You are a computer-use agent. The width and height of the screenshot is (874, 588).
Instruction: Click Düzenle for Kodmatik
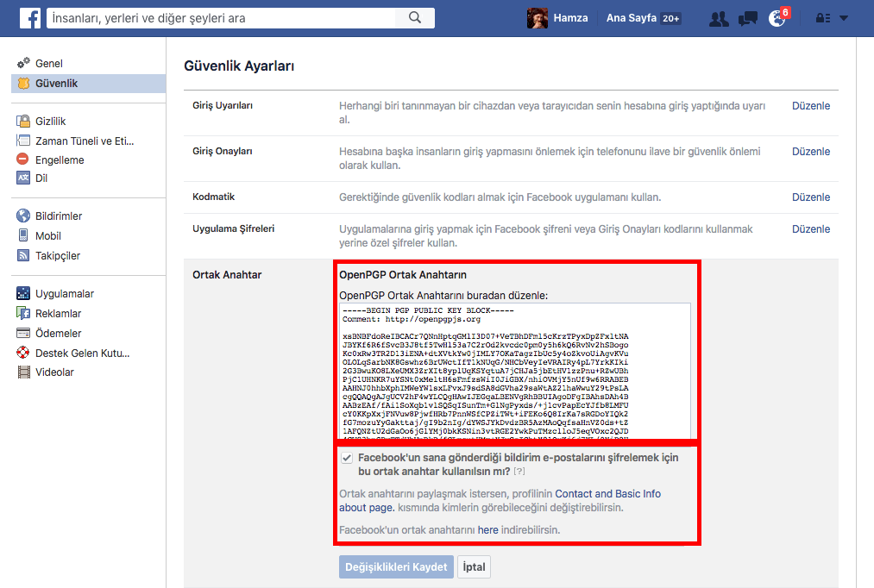tap(811, 197)
